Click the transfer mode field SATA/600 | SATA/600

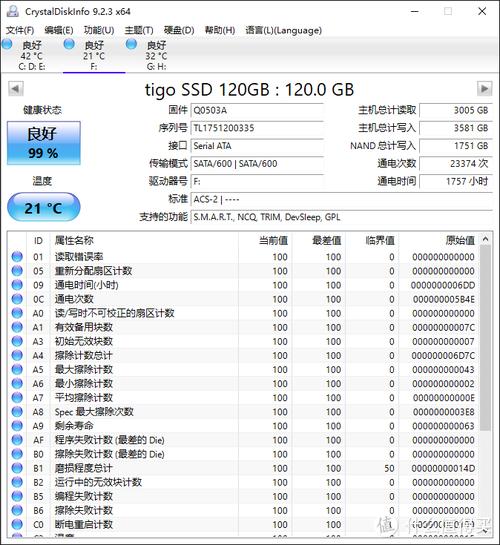[x=257, y=164]
